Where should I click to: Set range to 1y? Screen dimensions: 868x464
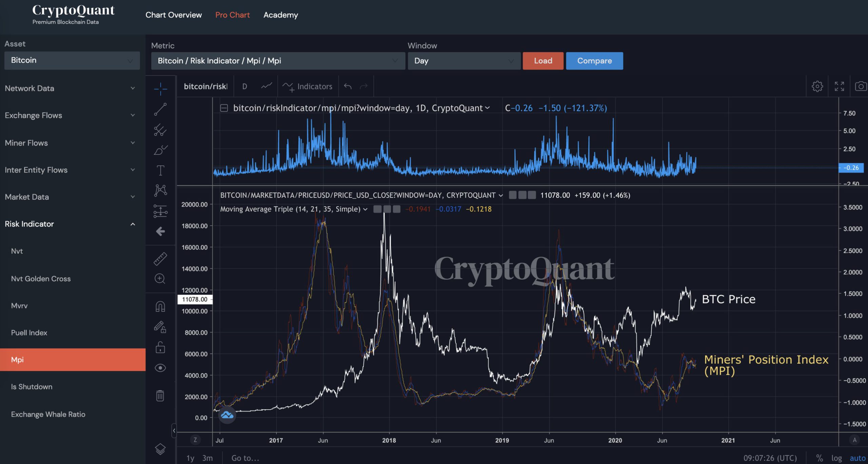pyautogui.click(x=190, y=458)
